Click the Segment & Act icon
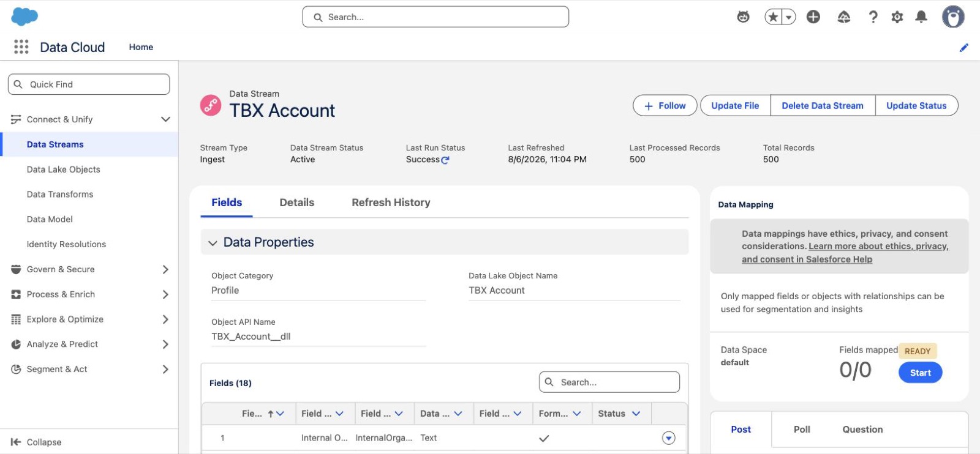980x454 pixels. point(16,370)
